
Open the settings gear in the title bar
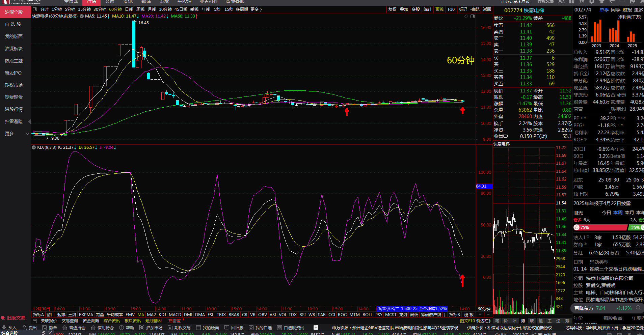point(592,2)
